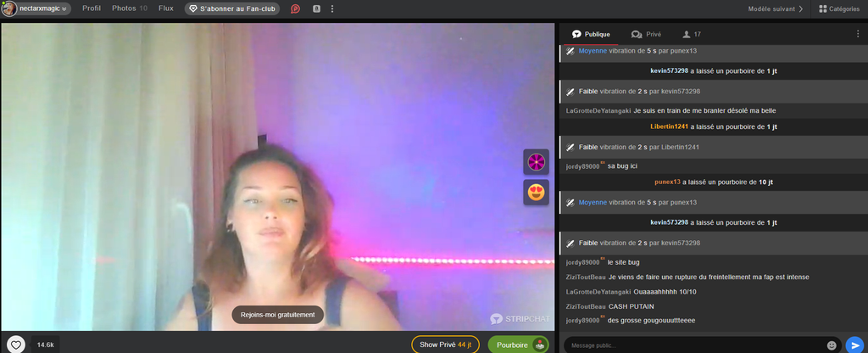
Task: Click the heart favorite button below video
Action: [16, 345]
